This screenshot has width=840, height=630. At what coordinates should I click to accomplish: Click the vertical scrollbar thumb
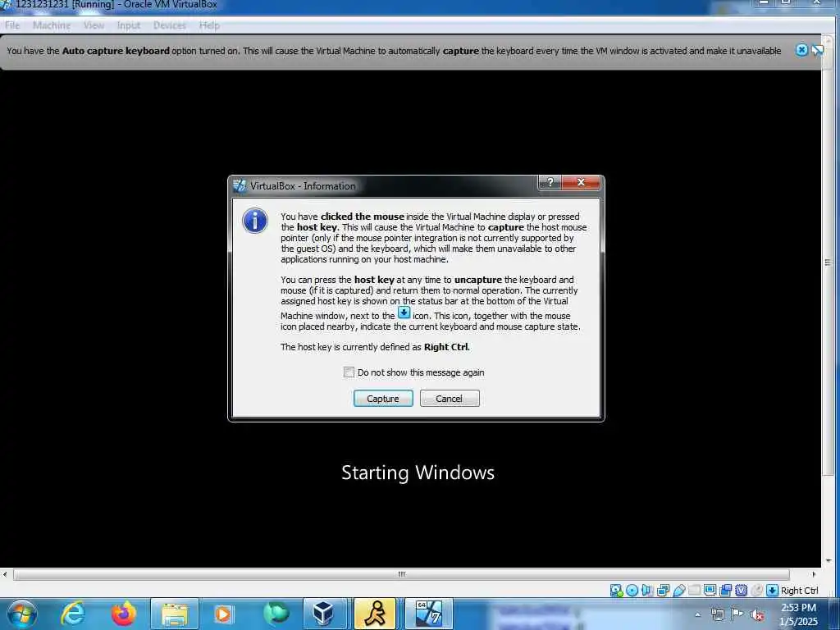(828, 262)
